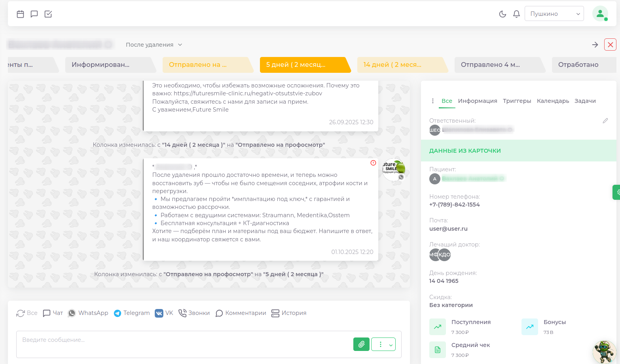Switch to the Информация tab
This screenshot has width=620, height=364.
[x=478, y=100]
